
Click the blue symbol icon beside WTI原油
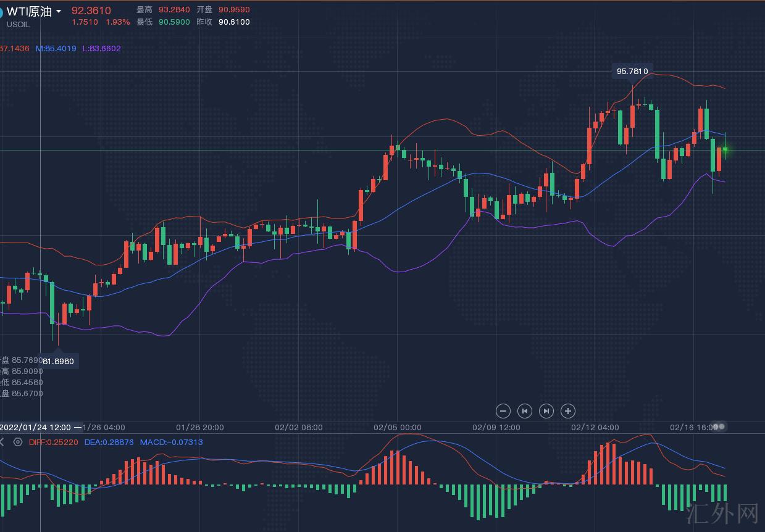point(1,12)
